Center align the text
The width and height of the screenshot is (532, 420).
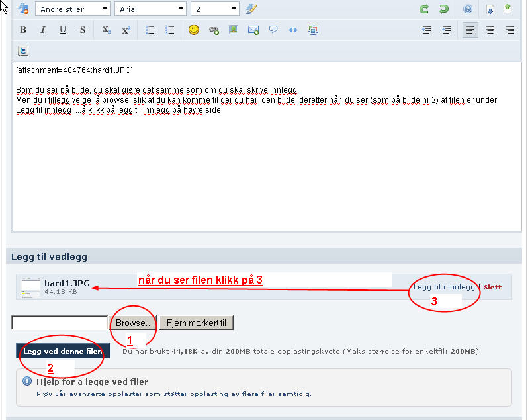point(490,30)
